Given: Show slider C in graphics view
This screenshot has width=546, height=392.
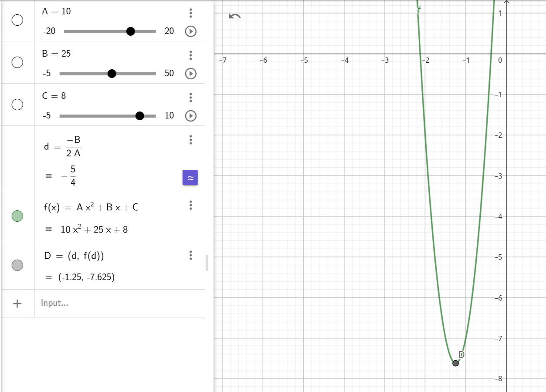Looking at the screenshot, I should 17,105.
